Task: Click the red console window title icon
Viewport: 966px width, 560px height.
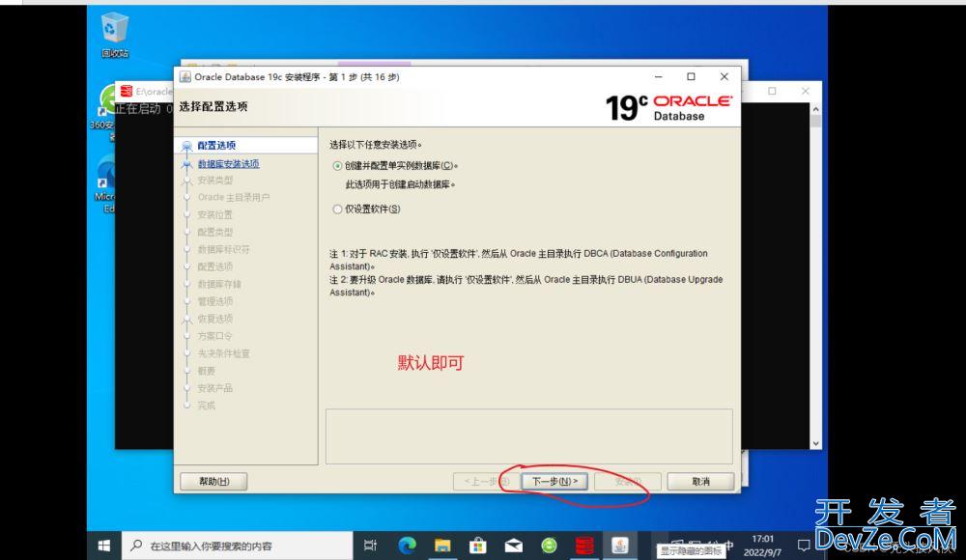Action: pyautogui.click(x=127, y=91)
